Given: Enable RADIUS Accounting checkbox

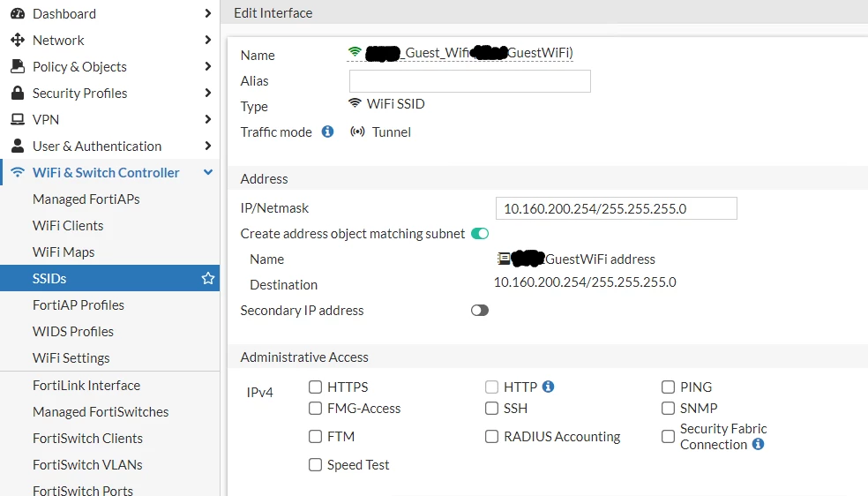Looking at the screenshot, I should [x=491, y=436].
